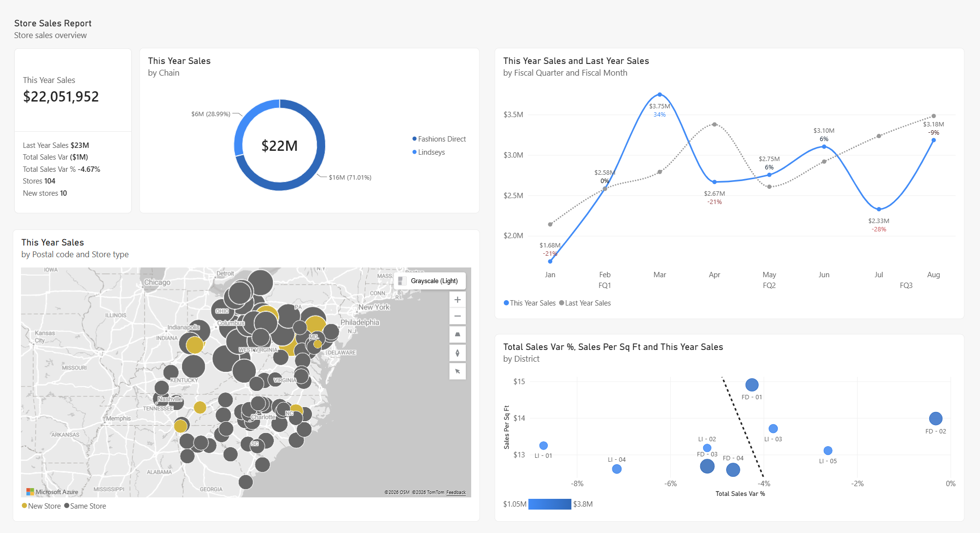This screenshot has height=533, width=980.
Task: Click the March $3.75M peak data point
Action: click(x=660, y=95)
